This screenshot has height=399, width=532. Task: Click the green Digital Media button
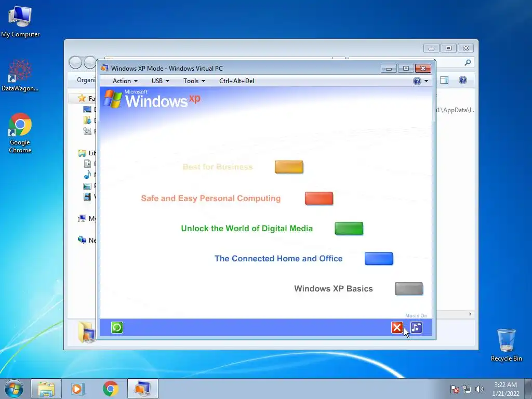click(349, 229)
